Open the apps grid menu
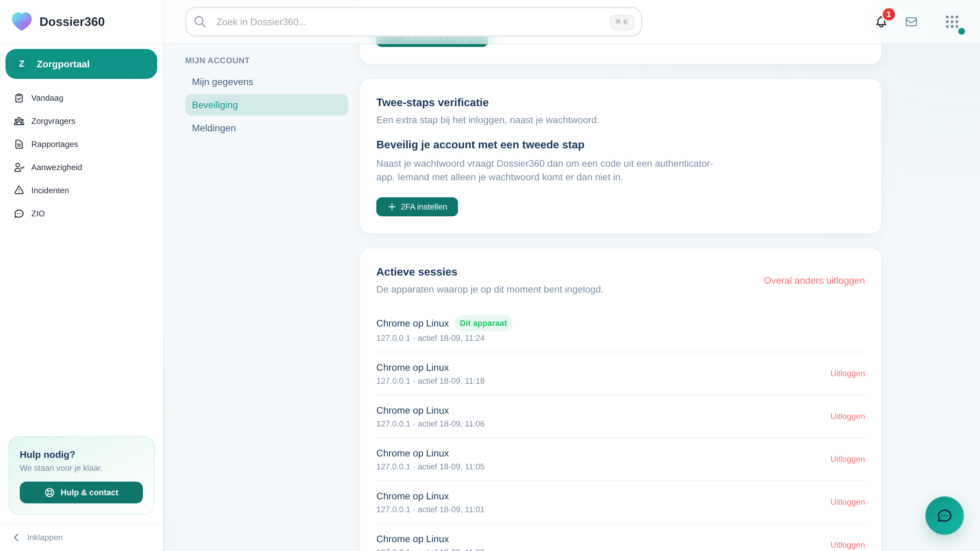 [x=952, y=22]
